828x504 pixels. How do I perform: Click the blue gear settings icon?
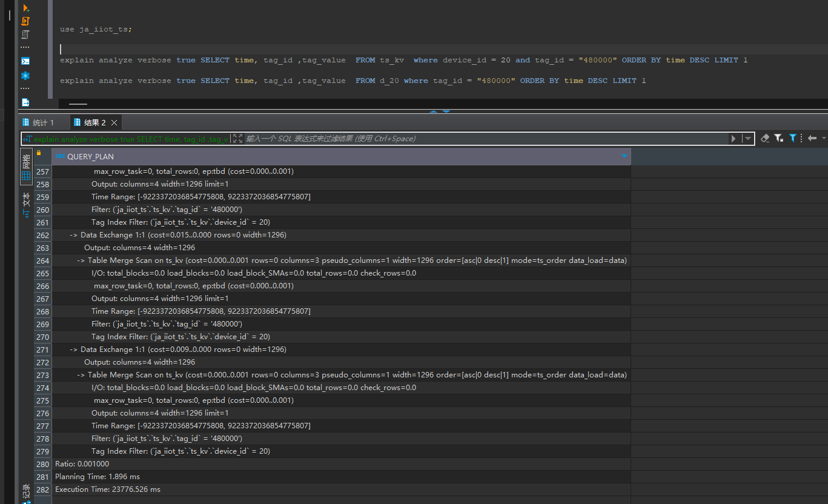(25, 76)
